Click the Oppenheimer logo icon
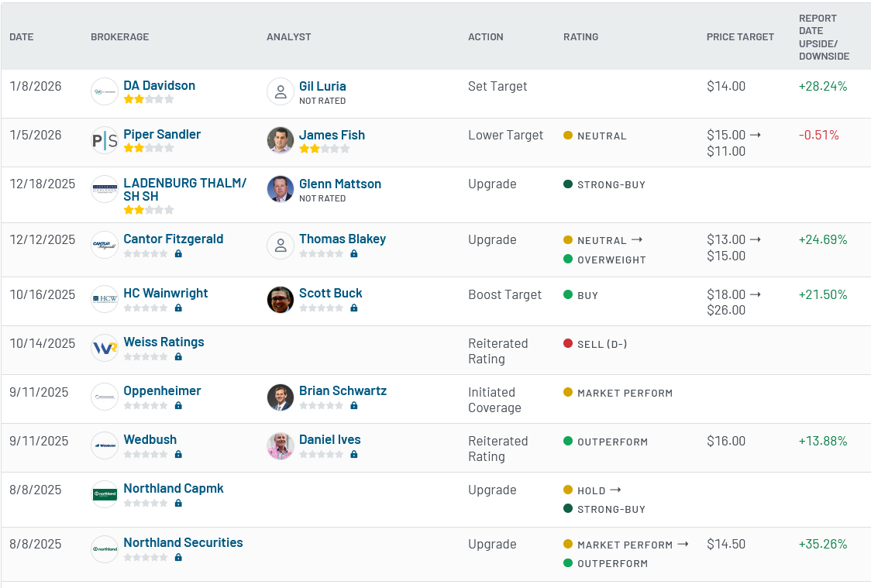This screenshot has width=871, height=588. point(105,397)
